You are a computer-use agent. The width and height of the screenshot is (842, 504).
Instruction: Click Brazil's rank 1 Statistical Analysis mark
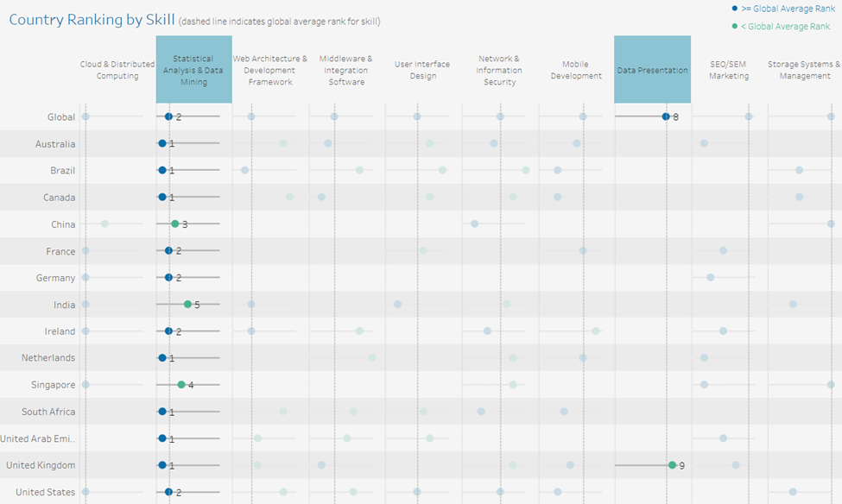[161, 170]
